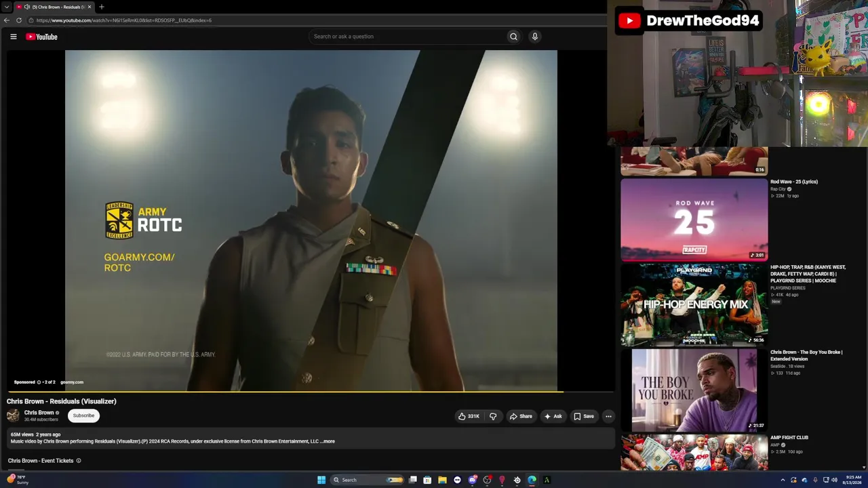Show info for Event Tickets section
The image size is (868, 488).
tap(79, 461)
